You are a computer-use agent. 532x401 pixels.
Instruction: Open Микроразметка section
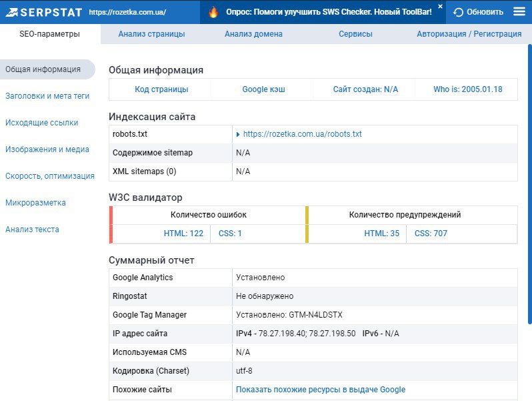tap(35, 203)
